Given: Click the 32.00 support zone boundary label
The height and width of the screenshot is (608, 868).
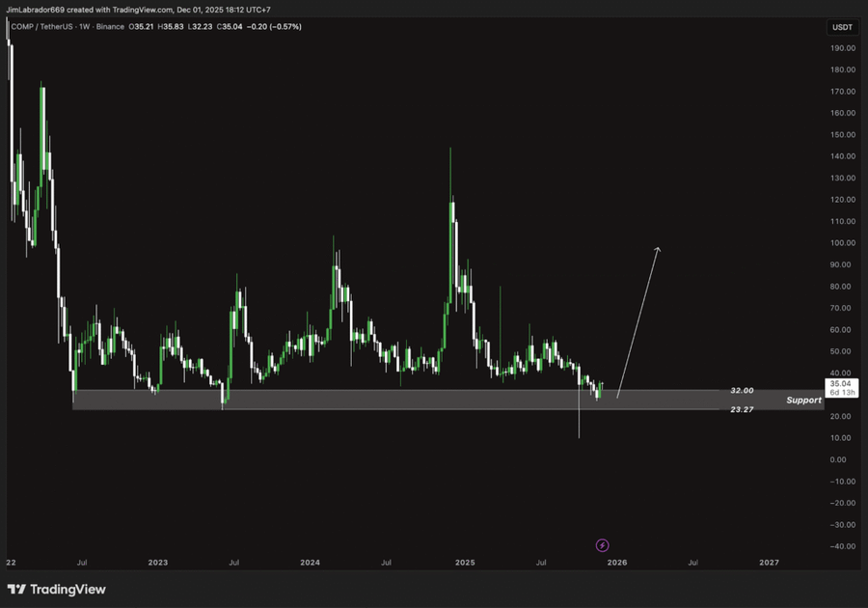Looking at the screenshot, I should [742, 390].
